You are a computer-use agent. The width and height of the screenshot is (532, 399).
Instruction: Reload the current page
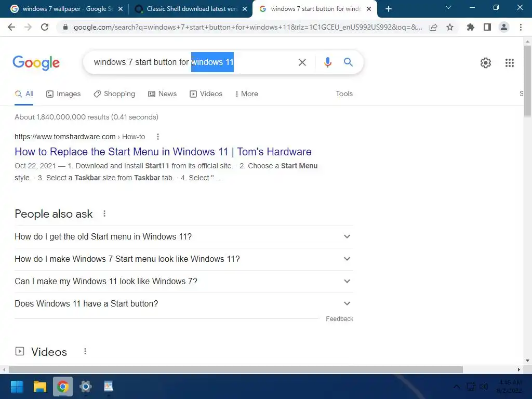click(45, 27)
